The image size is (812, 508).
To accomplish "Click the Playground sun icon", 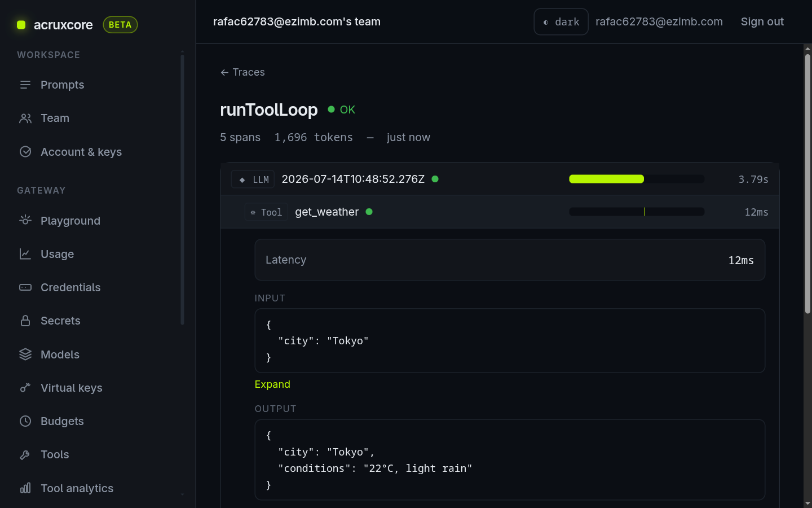I will click(25, 221).
